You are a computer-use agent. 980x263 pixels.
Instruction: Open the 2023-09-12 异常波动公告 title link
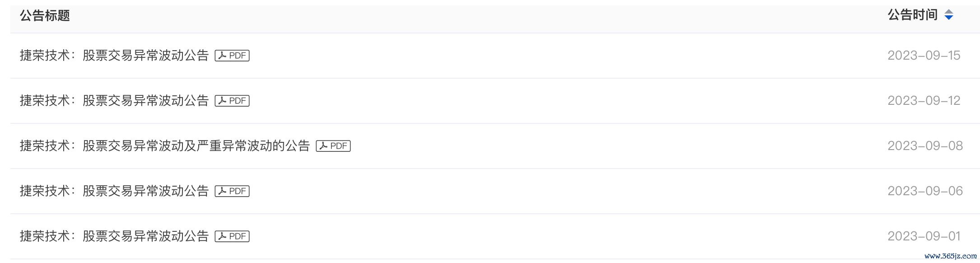pos(114,101)
